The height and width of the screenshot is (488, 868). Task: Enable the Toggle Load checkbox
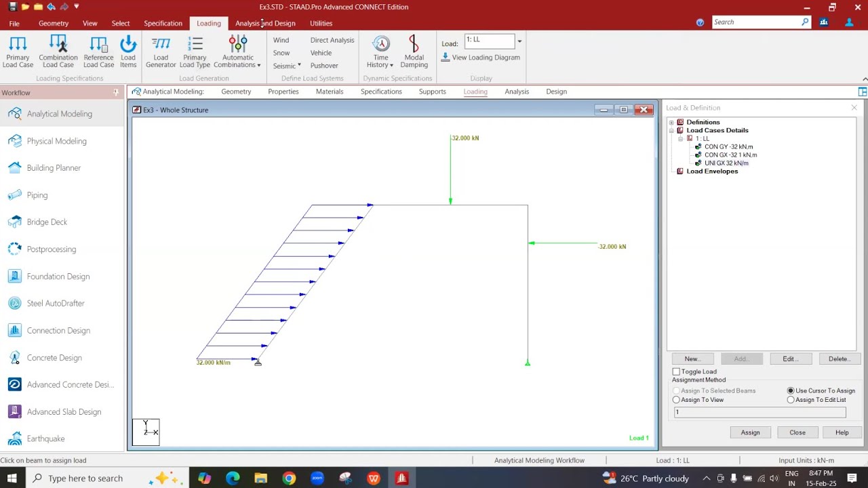pos(676,372)
